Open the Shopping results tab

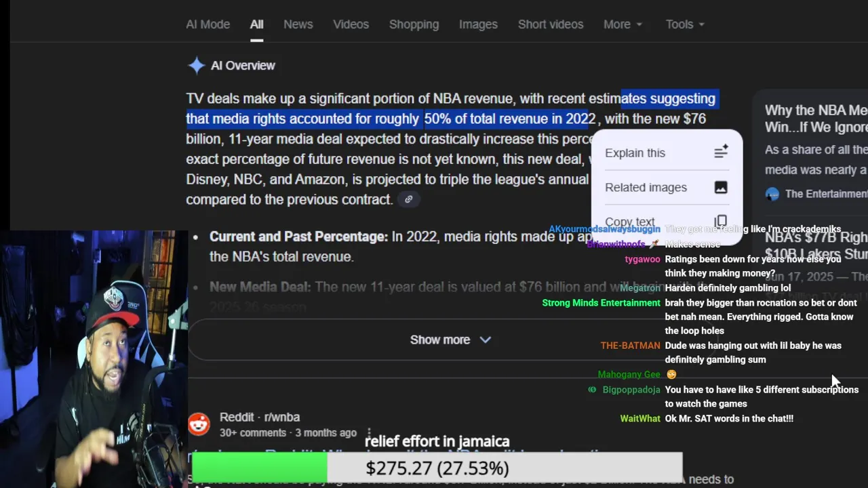coord(414,24)
